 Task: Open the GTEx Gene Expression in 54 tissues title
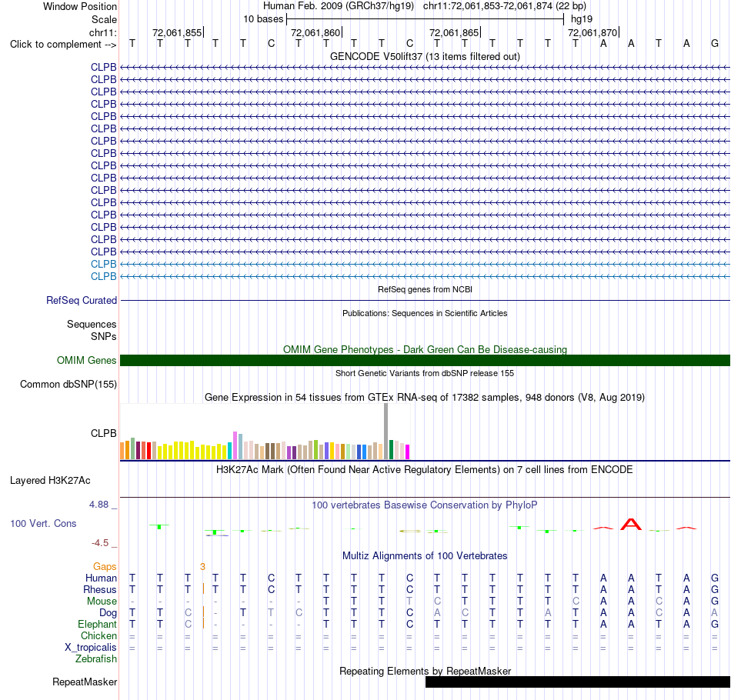(x=425, y=398)
